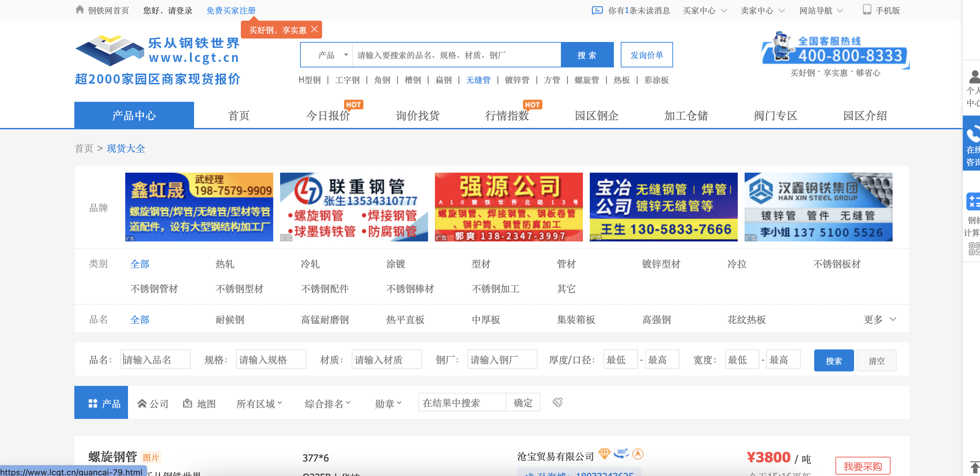This screenshot has width=980, height=476.
Task: Open 加工仓储 nav tab
Action: coord(685,116)
